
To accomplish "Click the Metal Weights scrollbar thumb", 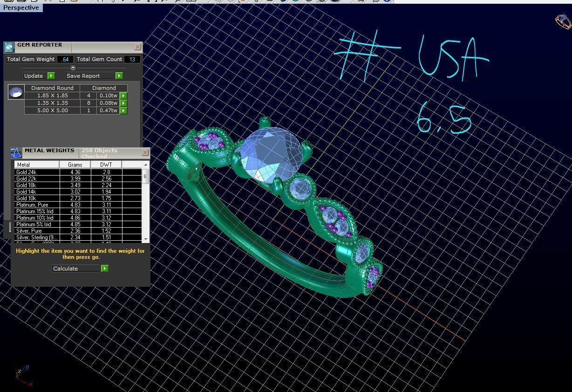I will pos(146,176).
